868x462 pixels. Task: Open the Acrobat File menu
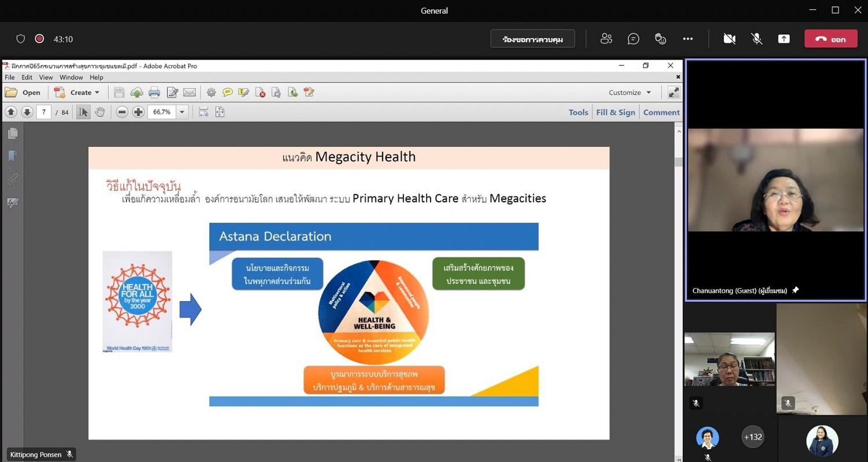(x=10, y=77)
